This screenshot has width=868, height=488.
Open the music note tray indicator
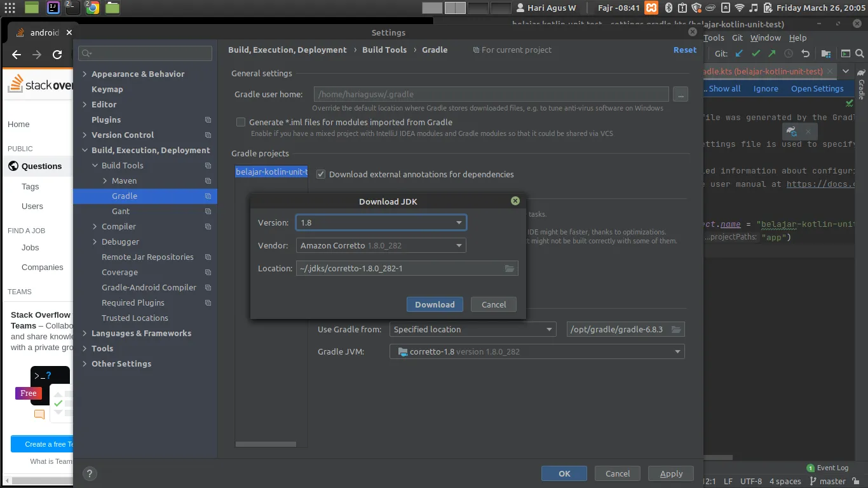(754, 8)
